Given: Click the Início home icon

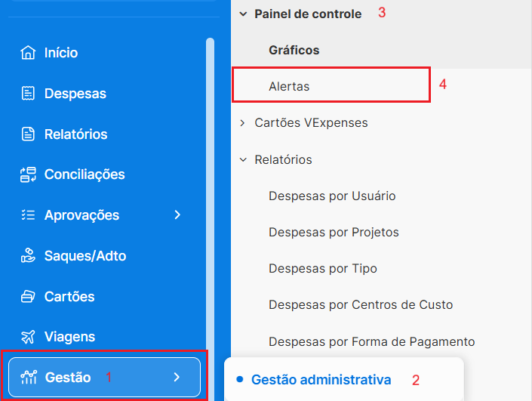Looking at the screenshot, I should (29, 53).
